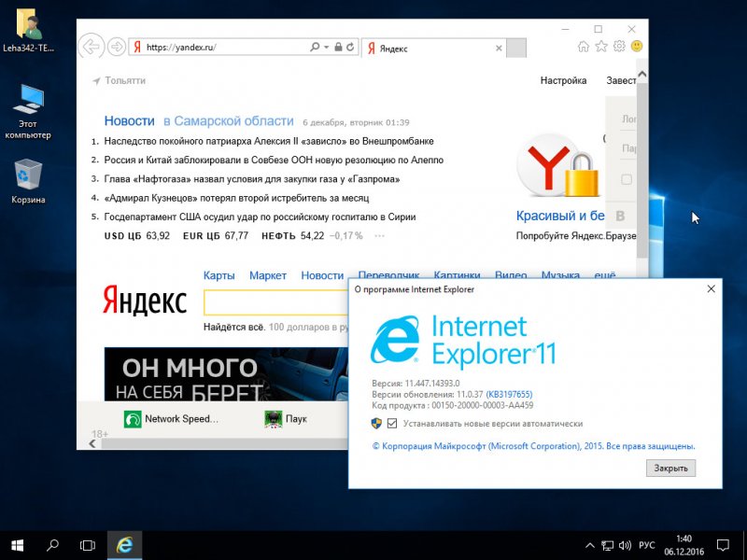
Task: Go back using the browser back arrow
Action: click(x=91, y=47)
